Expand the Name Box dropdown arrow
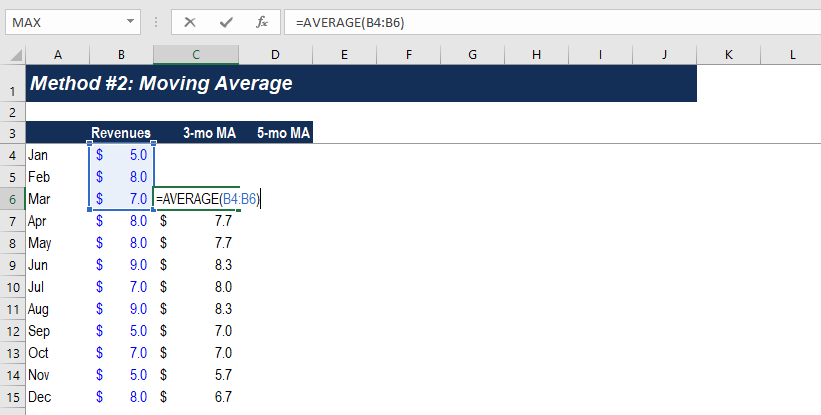The image size is (821, 415). click(130, 22)
